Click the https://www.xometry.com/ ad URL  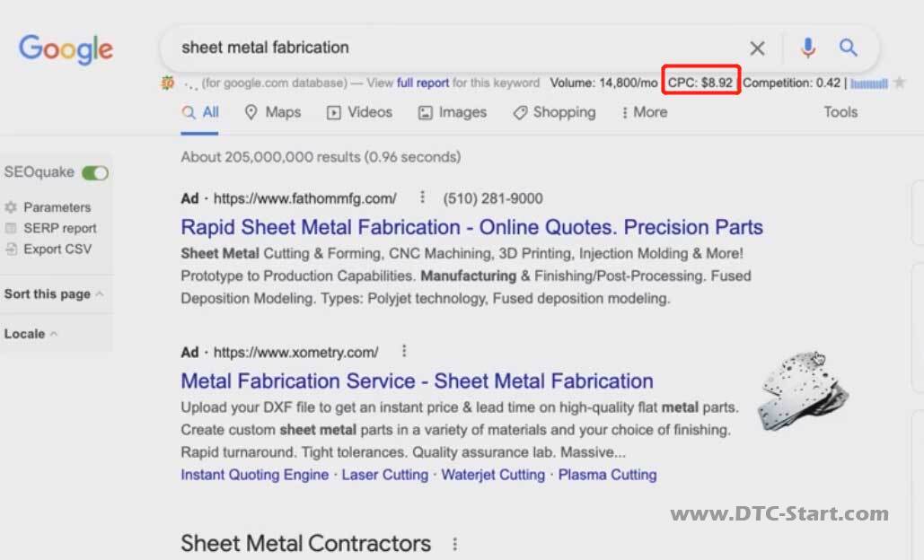(x=295, y=352)
